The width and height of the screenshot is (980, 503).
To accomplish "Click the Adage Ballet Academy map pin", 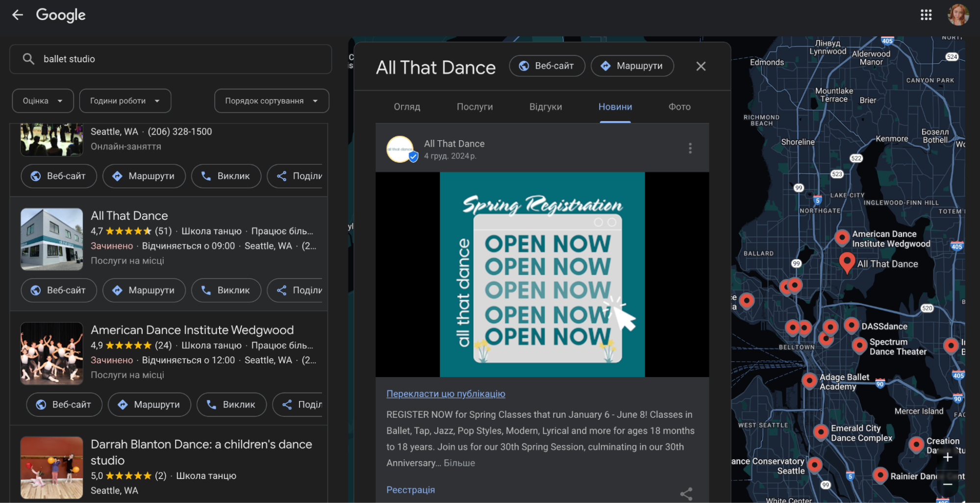I will pos(809,380).
